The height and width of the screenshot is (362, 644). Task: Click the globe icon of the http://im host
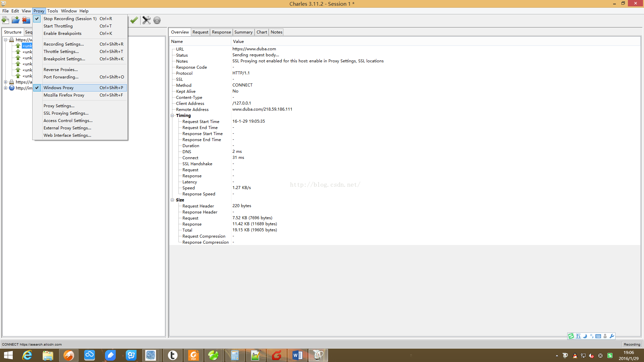point(12,88)
